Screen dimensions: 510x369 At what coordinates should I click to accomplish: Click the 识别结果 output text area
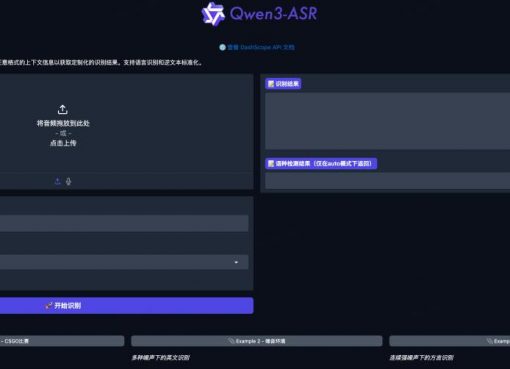pyautogui.click(x=387, y=121)
